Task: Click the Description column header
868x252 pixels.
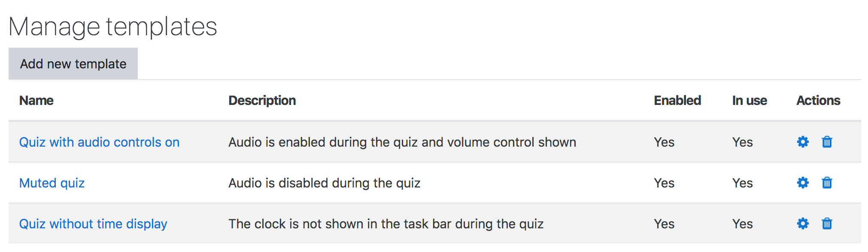Action: [x=262, y=101]
